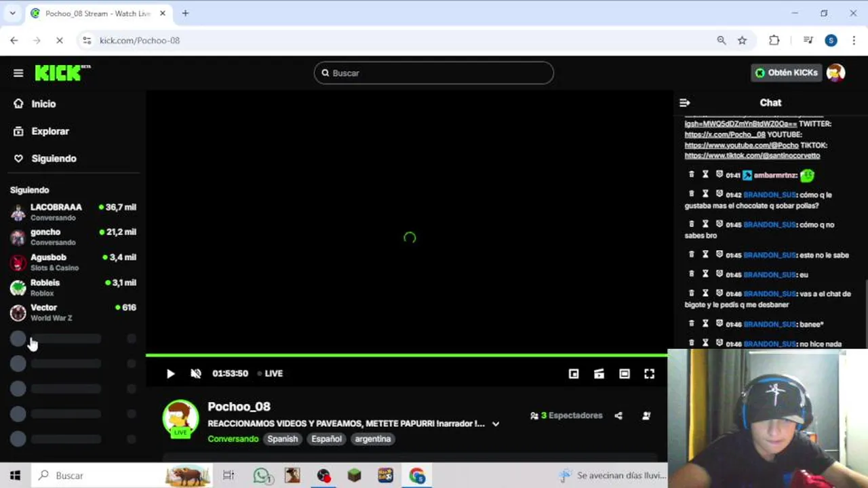
Task: Launch Minecraft from the taskbar
Action: coord(354,476)
